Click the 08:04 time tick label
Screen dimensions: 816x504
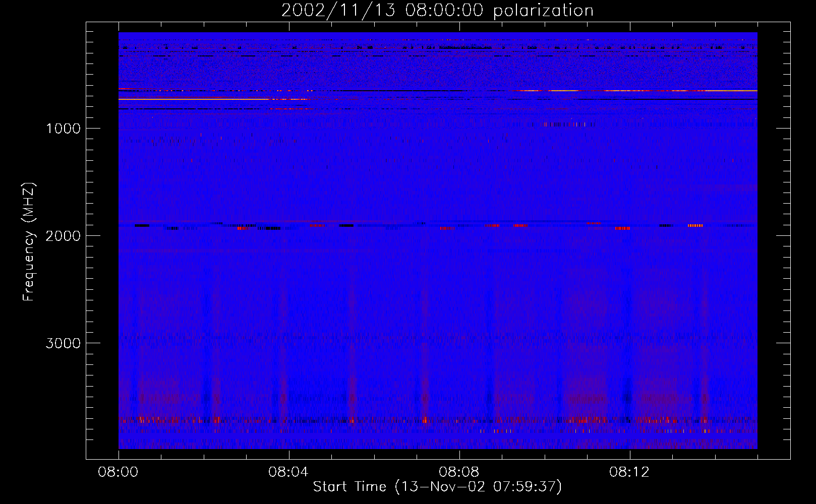[x=288, y=472]
